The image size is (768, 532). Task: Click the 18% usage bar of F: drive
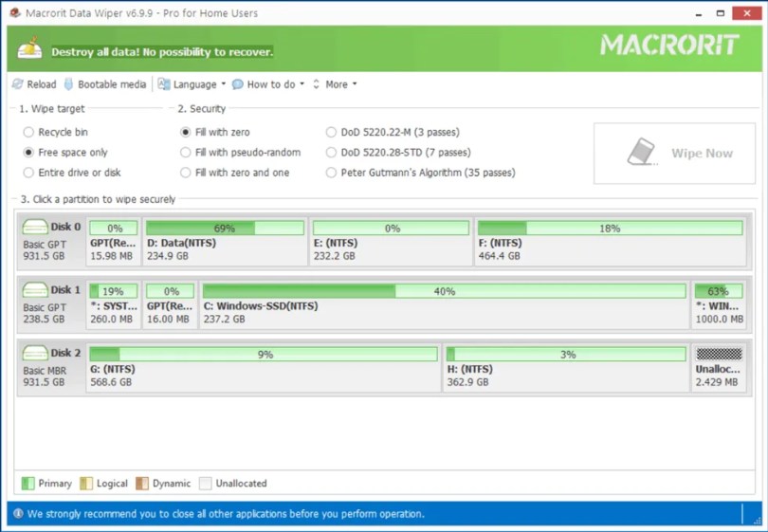coord(611,228)
